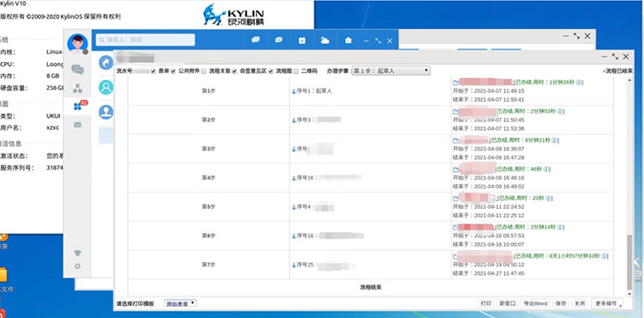644x318 pixels.
Task: Click the blue arrow round icon in the contact list
Action: [x=106, y=63]
